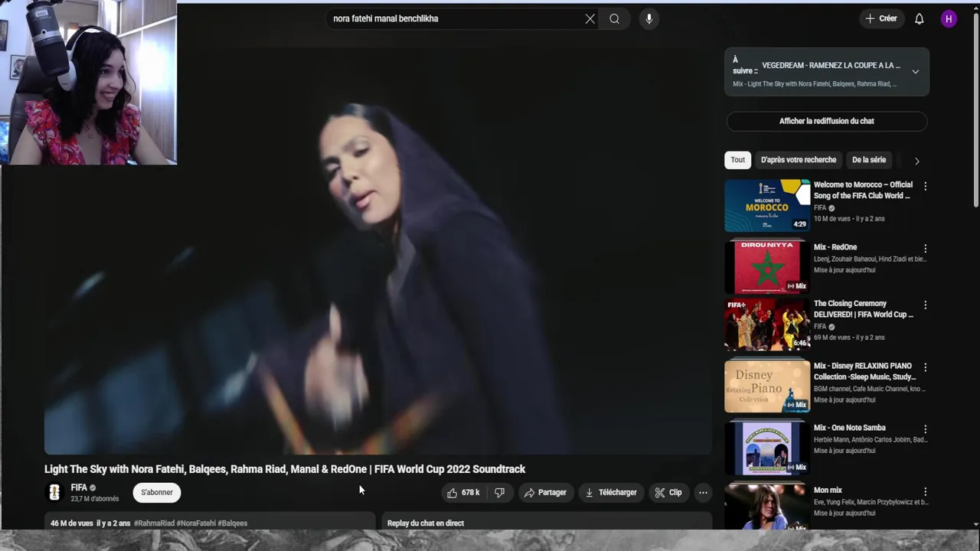Click 23,7 M d'abonnés subscriber count
This screenshot has height=551, width=980.
click(x=95, y=499)
